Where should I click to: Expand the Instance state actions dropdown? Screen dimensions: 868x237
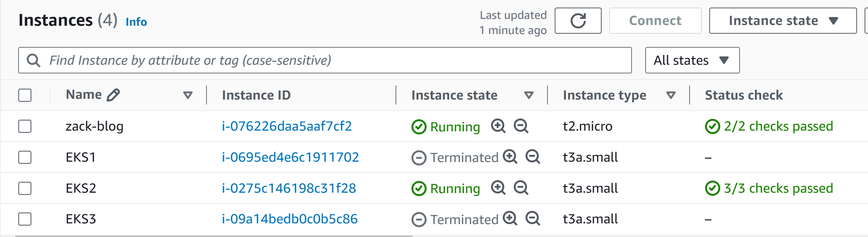783,21
